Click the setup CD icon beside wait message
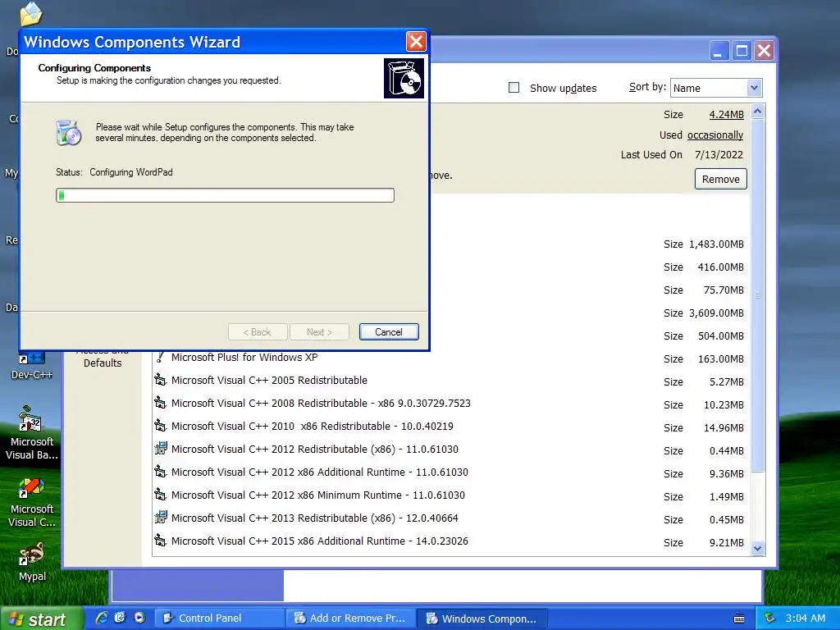This screenshot has width=840, height=630. (69, 132)
